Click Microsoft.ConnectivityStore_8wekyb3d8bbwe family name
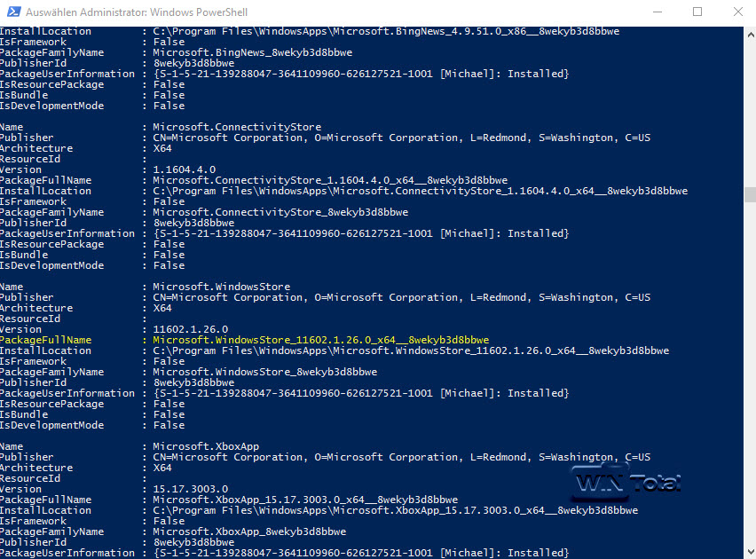Image resolution: width=756 pixels, height=559 pixels. (x=280, y=212)
